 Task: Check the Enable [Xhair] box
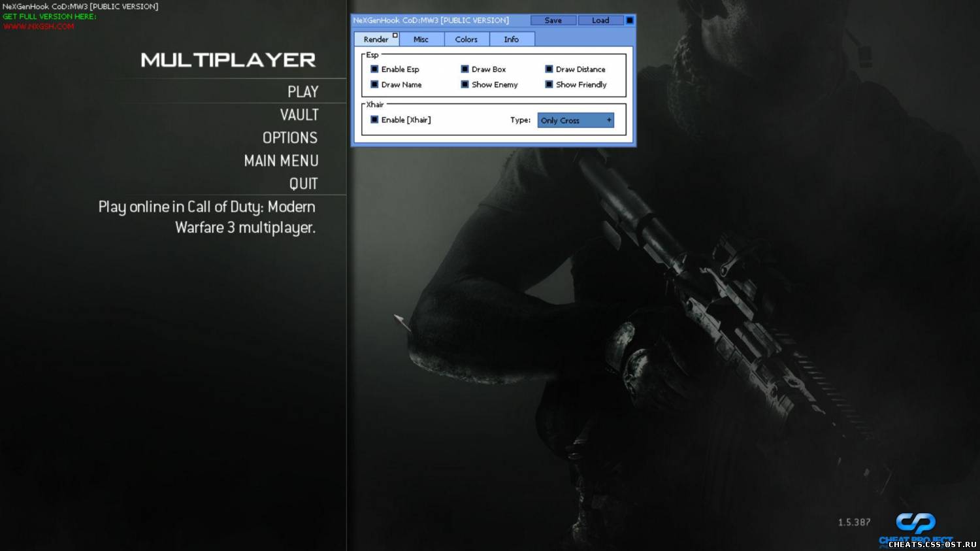coord(374,120)
